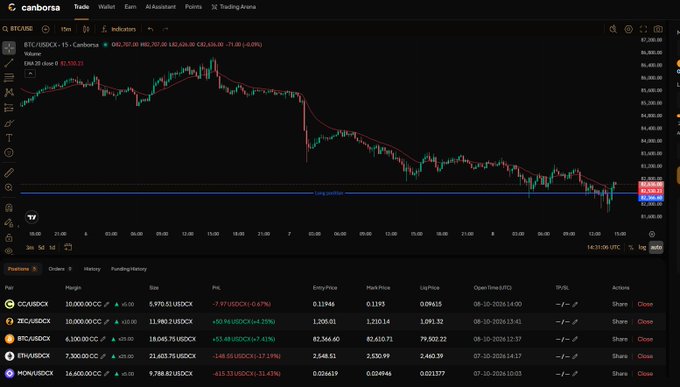Viewport: 680px width, 387px height.
Task: Click the Long position line label
Action: pyautogui.click(x=329, y=193)
